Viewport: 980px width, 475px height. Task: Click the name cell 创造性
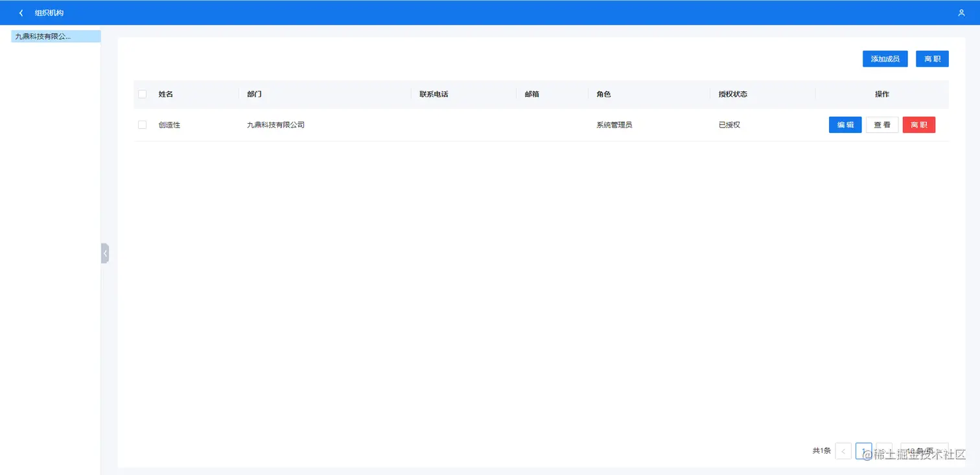tap(169, 124)
